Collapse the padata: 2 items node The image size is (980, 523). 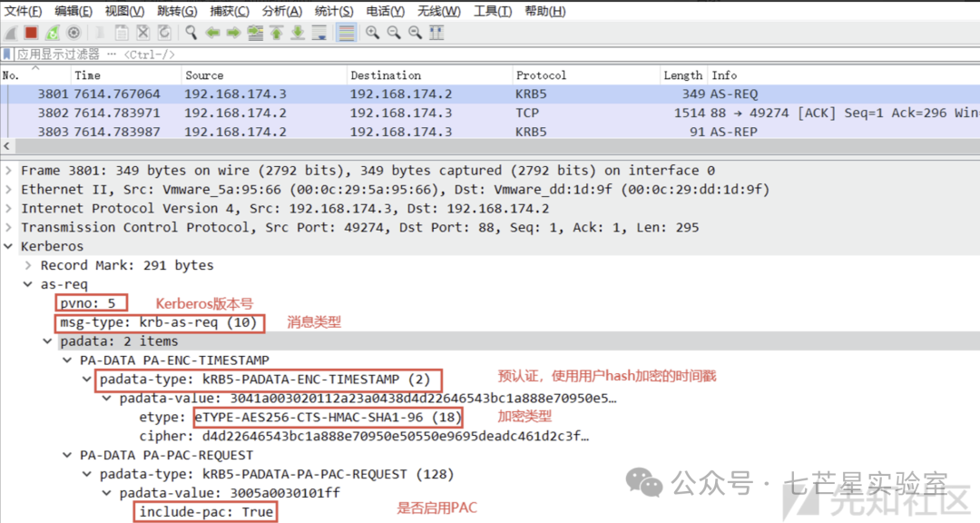pos(47,341)
